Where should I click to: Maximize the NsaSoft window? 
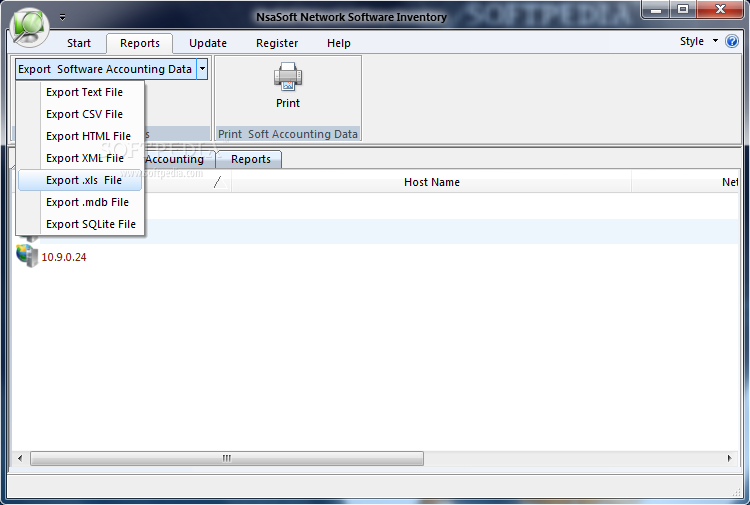point(683,10)
